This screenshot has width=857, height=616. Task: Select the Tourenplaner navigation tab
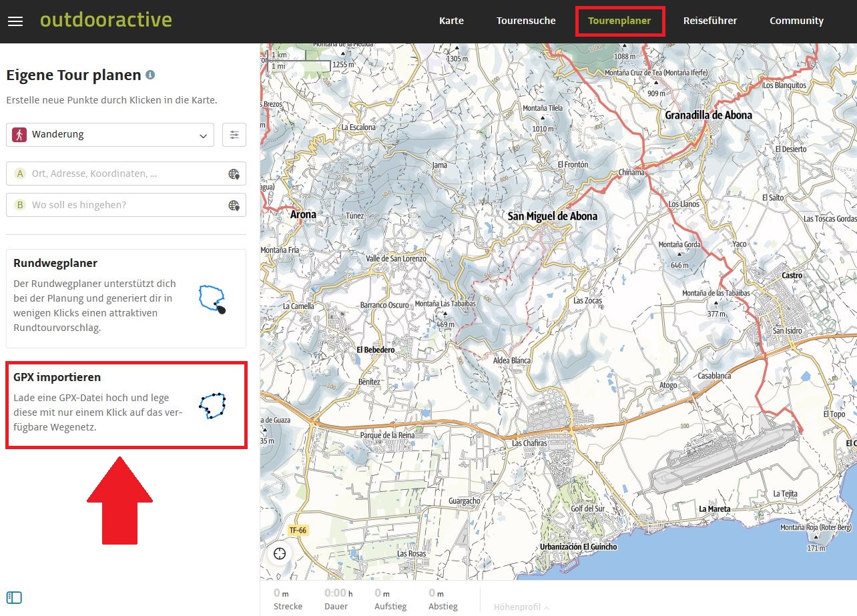[x=619, y=21]
